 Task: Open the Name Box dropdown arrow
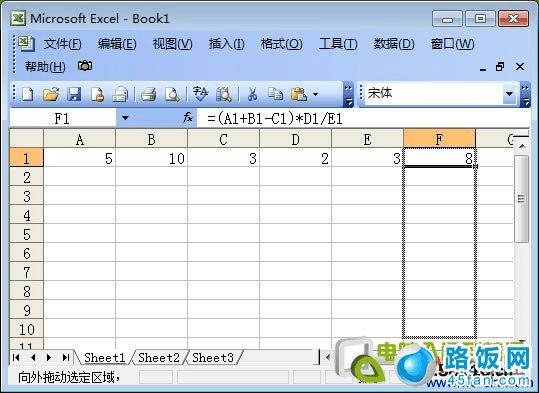125,118
